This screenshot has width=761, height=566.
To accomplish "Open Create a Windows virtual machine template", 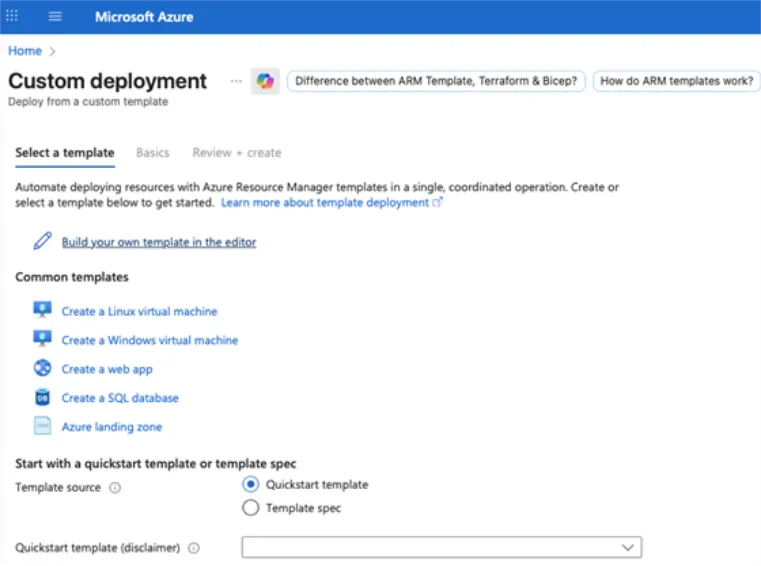I will tap(149, 340).
